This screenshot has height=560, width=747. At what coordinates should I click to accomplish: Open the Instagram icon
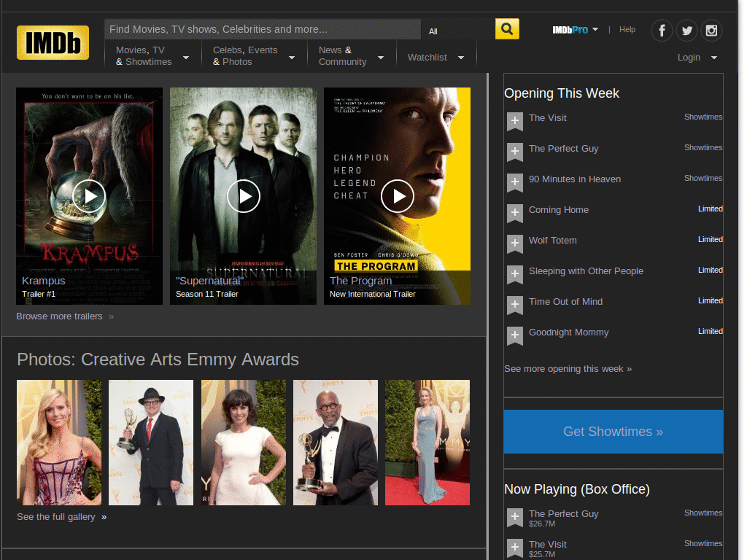pos(711,31)
